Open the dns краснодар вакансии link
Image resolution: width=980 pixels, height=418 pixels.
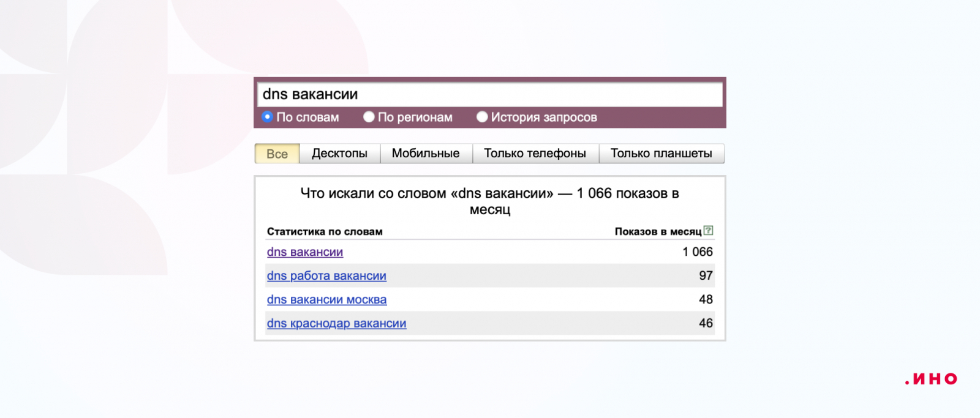coord(336,324)
